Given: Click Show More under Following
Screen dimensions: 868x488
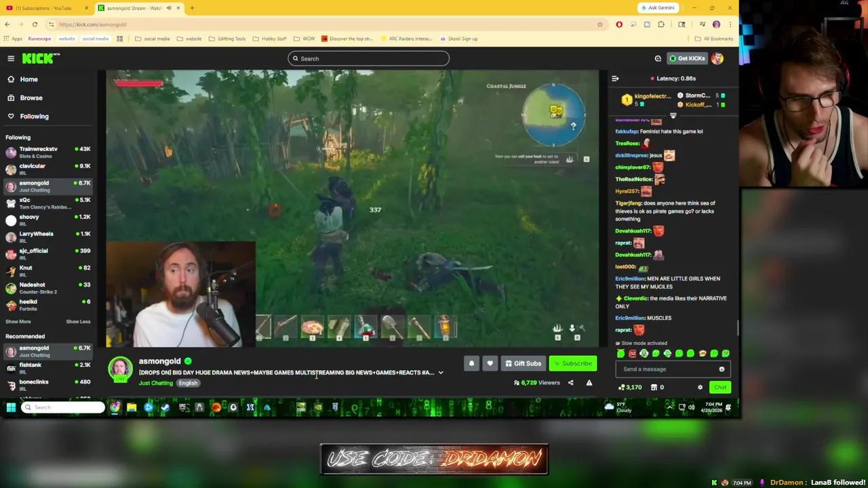Looking at the screenshot, I should click(18, 321).
